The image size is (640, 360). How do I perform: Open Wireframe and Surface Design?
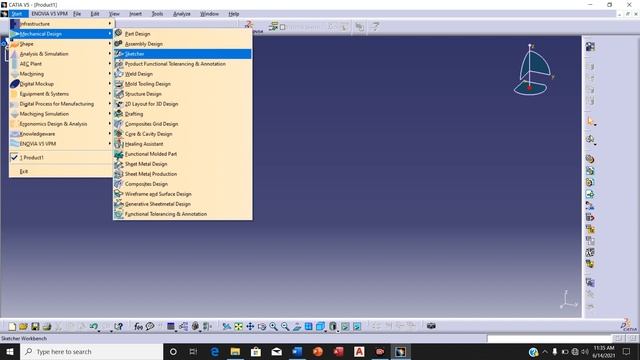182,194
